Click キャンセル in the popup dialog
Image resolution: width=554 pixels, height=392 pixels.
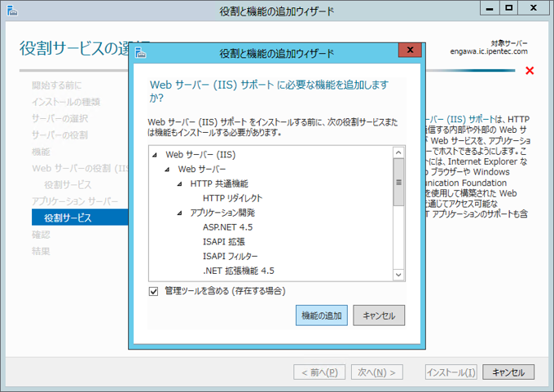pyautogui.click(x=379, y=315)
